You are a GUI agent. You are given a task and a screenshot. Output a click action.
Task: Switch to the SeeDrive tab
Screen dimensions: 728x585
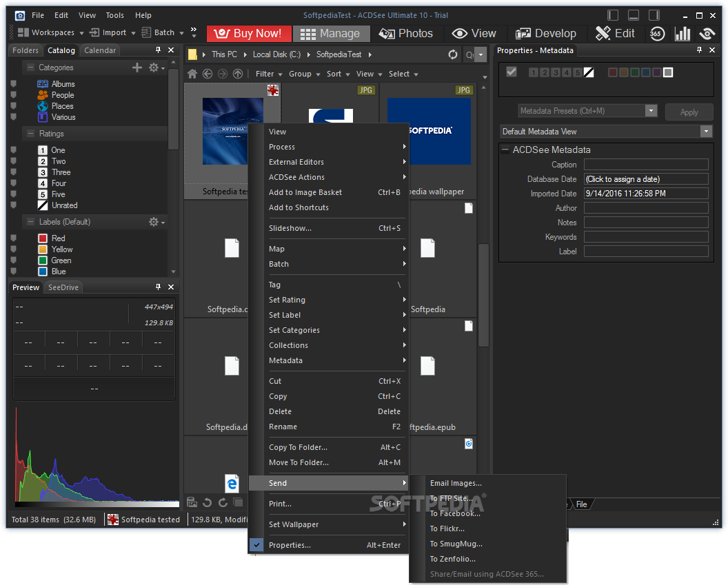click(x=63, y=287)
